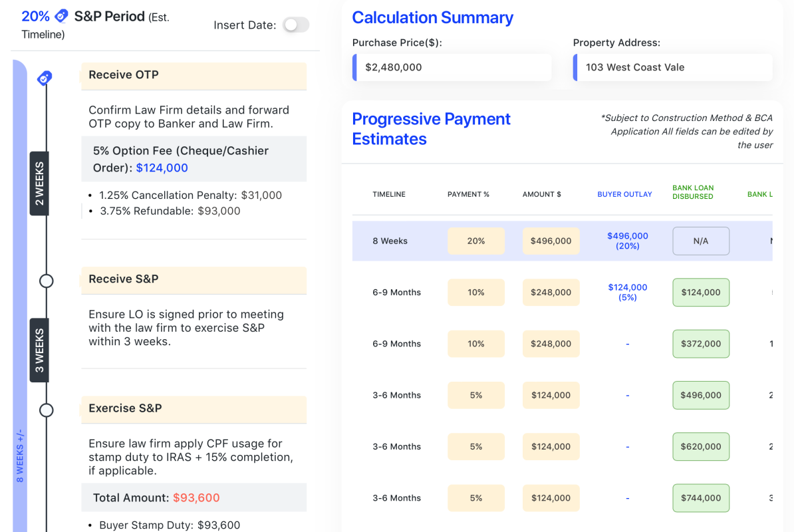Click the Receive OTP heading
Viewport: 794px width, 532px height.
coord(124,75)
